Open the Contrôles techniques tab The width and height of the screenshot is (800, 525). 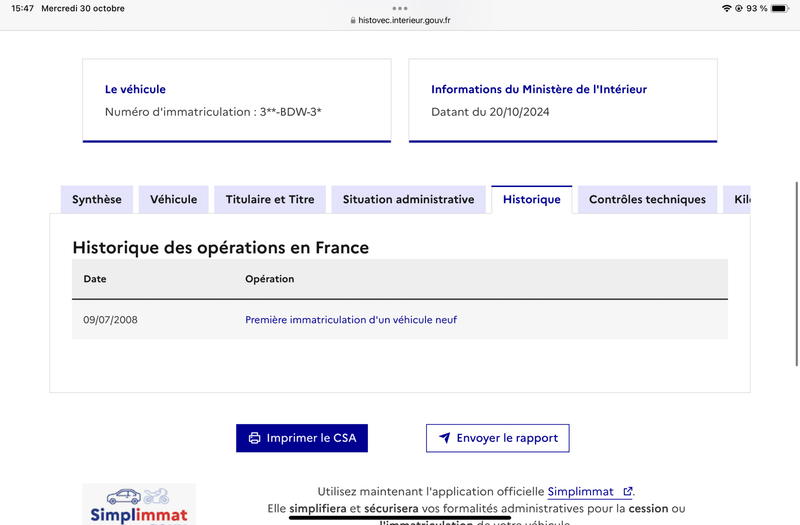click(x=647, y=199)
